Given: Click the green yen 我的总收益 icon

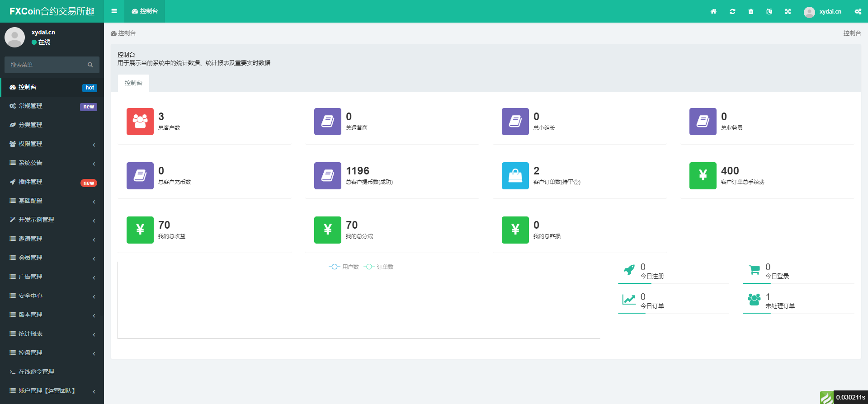Looking at the screenshot, I should coord(140,230).
